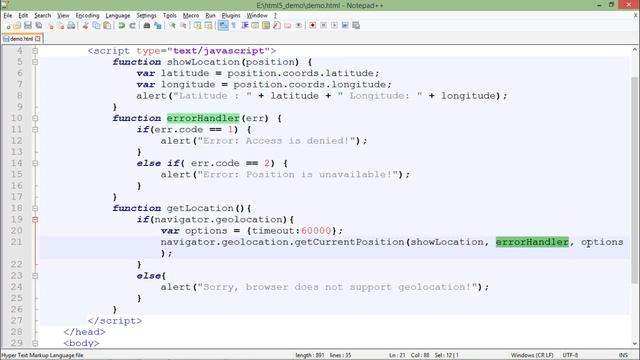
Task: Open the Language menu
Action: (x=118, y=16)
